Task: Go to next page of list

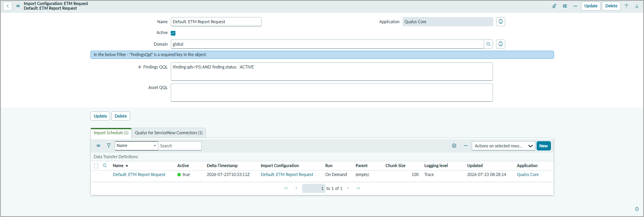Action: (348, 188)
